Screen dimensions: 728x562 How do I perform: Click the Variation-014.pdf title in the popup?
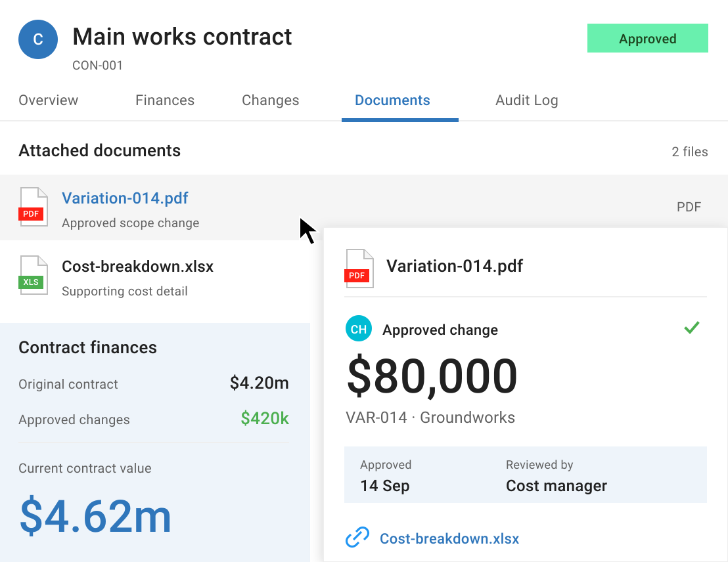point(455,266)
